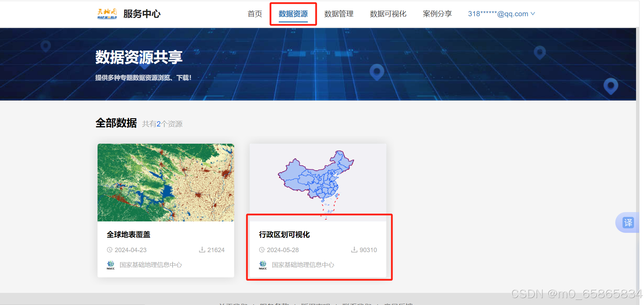Switch to the 案例分享 tab
The height and width of the screenshot is (305, 644).
438,14
